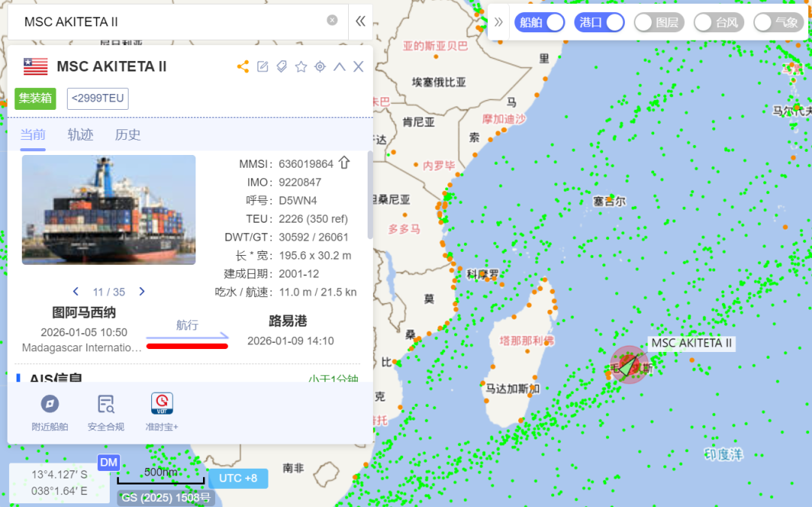Click the share icon on ship panel
Image resolution: width=812 pixels, height=507 pixels.
click(x=242, y=66)
